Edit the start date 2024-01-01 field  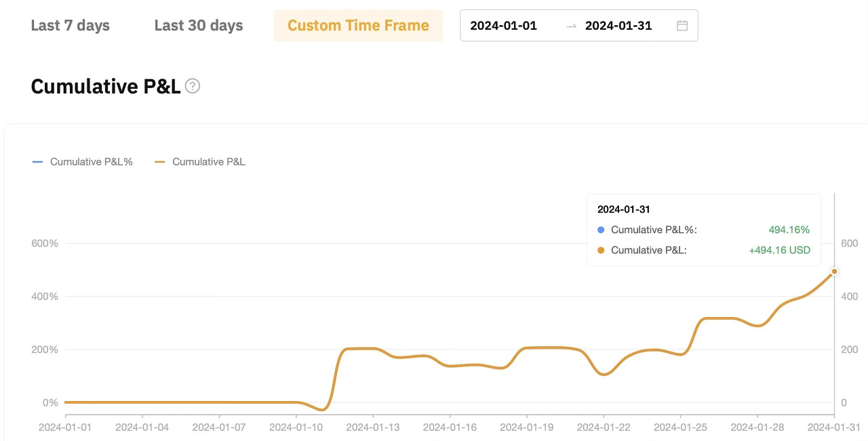tap(503, 26)
